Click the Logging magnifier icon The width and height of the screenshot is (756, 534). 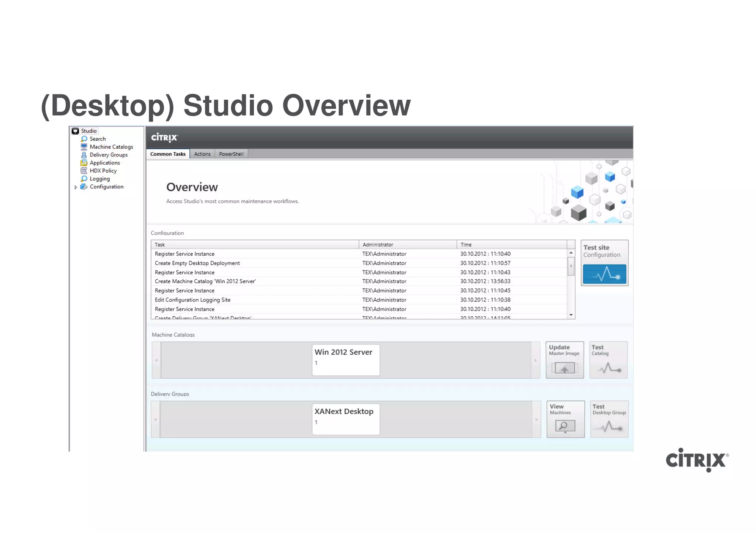(84, 179)
